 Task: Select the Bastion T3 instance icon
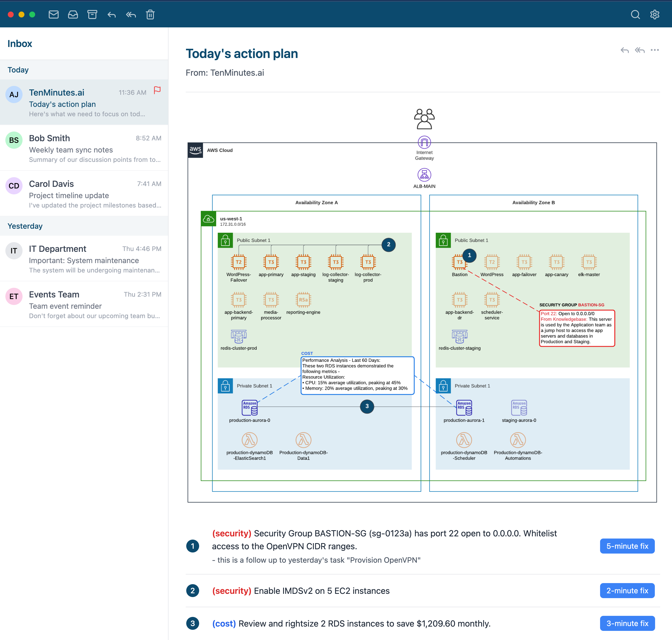[459, 262]
